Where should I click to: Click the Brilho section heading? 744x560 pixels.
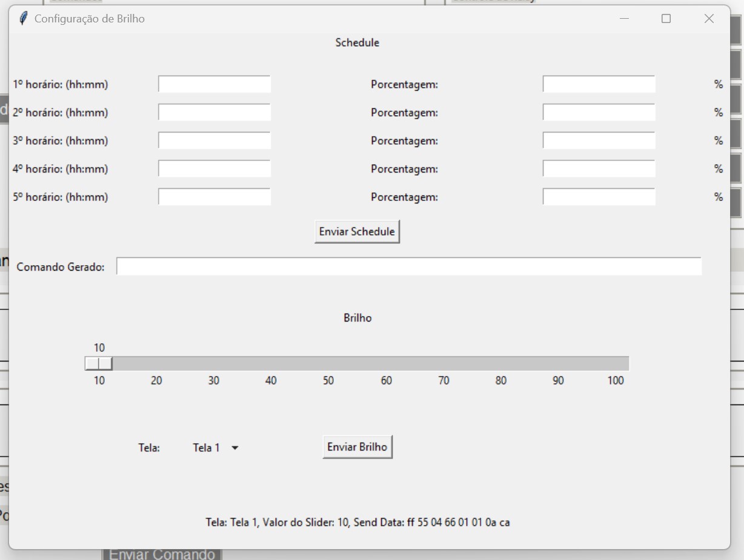point(357,318)
